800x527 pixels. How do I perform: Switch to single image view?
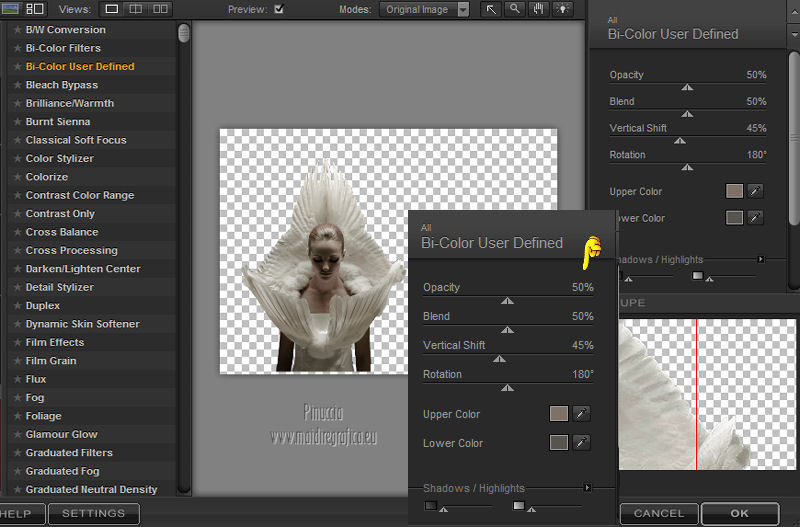point(111,9)
